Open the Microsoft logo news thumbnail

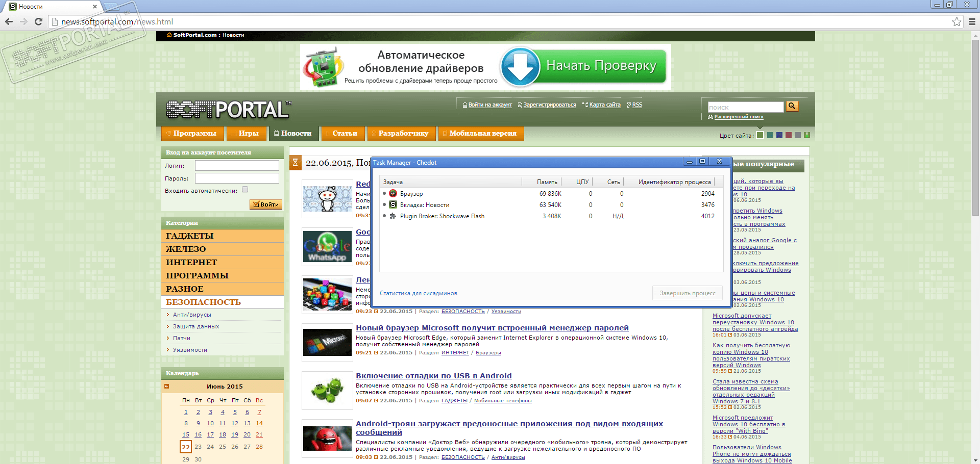coord(327,342)
